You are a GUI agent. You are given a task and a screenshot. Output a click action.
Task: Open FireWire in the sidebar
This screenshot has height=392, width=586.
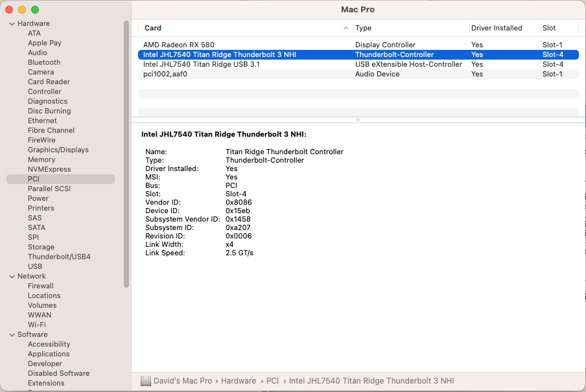(x=41, y=140)
